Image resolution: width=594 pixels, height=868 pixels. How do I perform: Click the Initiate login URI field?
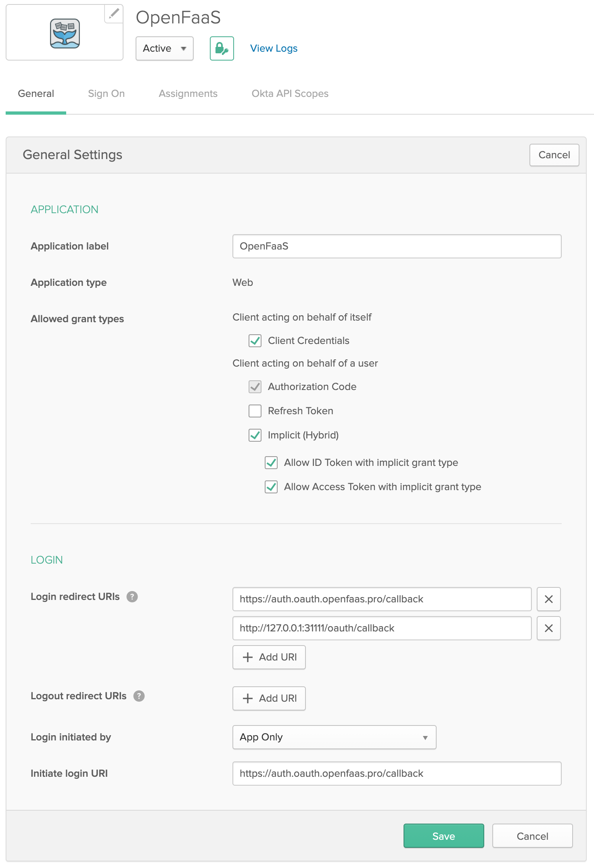tap(397, 774)
